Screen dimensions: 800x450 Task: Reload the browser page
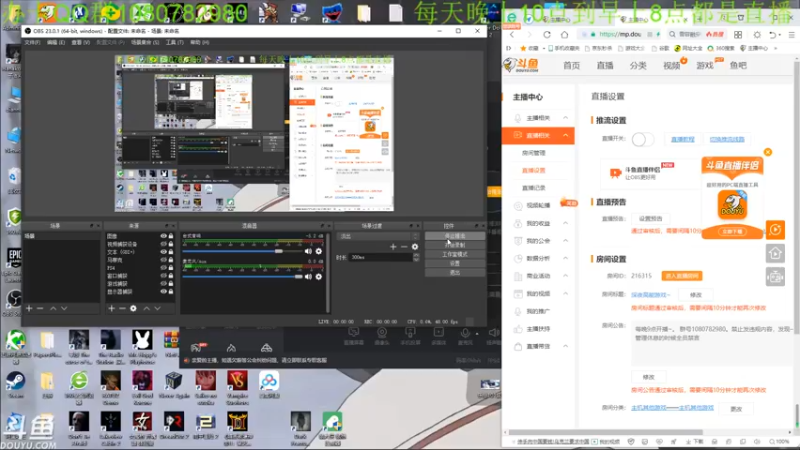(x=547, y=35)
